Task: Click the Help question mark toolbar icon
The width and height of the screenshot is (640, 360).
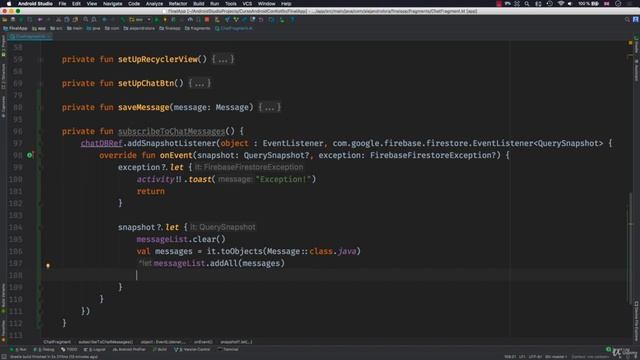Action: (x=292, y=20)
